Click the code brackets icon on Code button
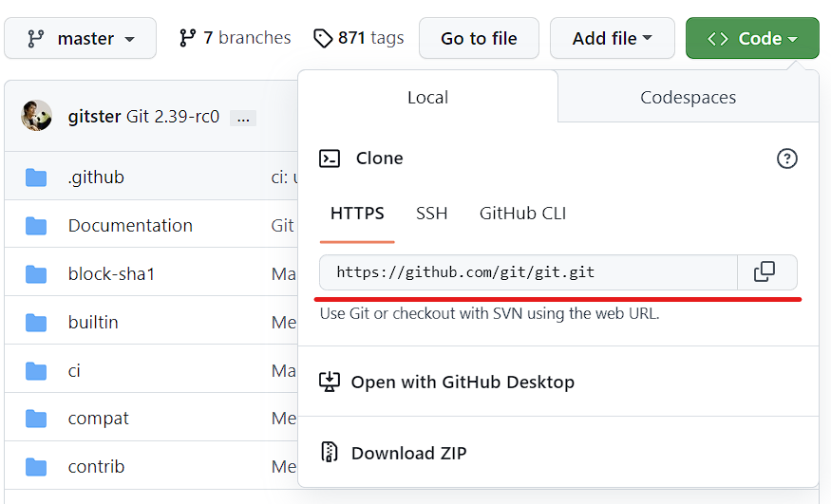 click(x=718, y=39)
